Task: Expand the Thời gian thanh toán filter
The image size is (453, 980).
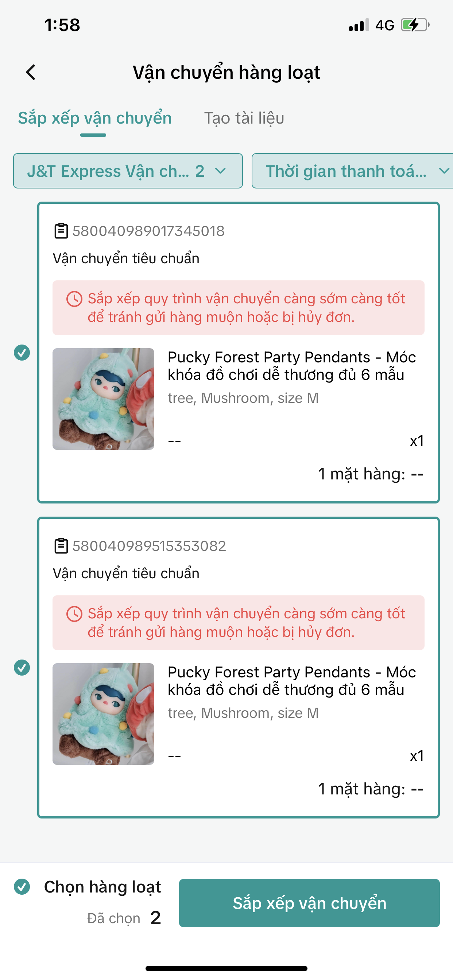Action: pos(352,171)
